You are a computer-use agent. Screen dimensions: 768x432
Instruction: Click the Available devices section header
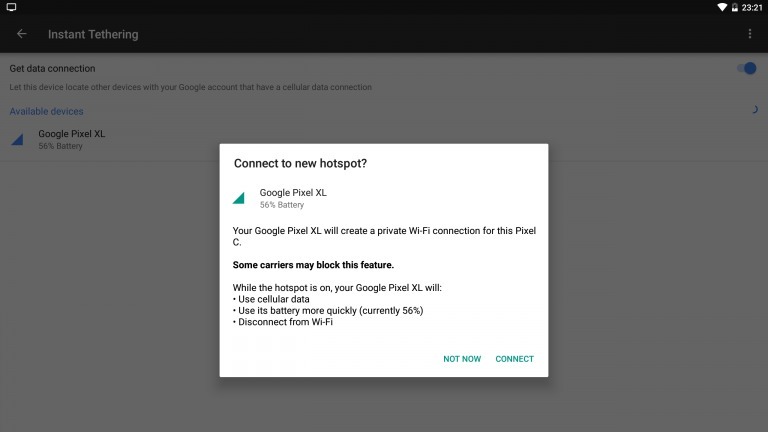tap(47, 111)
